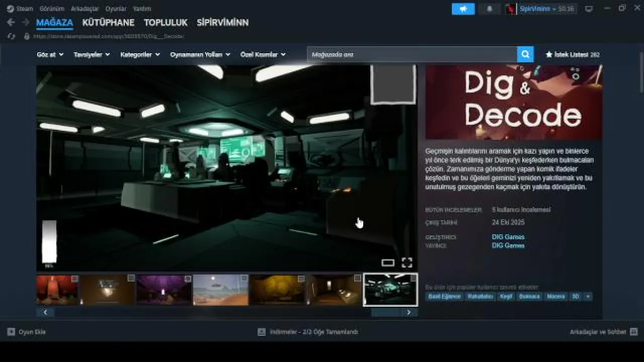Select the Basit Eğlence tag
The height and width of the screenshot is (362, 644).
(444, 297)
